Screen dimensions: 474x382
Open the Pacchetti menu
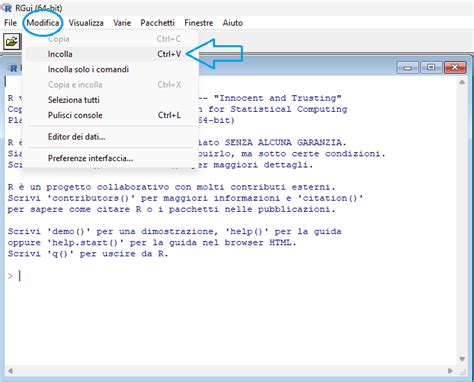157,23
